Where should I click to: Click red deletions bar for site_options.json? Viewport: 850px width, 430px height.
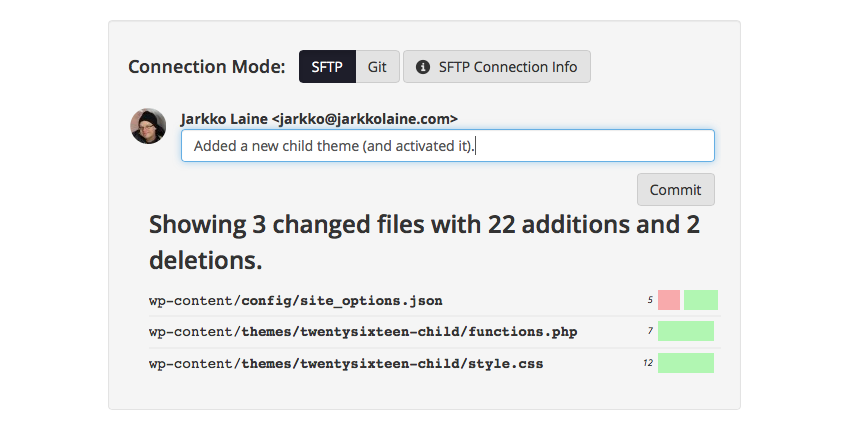669,300
